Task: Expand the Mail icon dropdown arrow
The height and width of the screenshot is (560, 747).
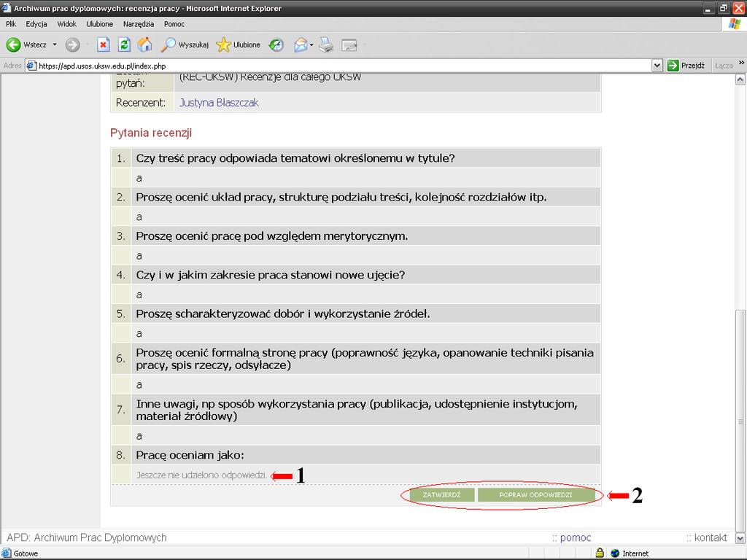Action: pos(311,45)
